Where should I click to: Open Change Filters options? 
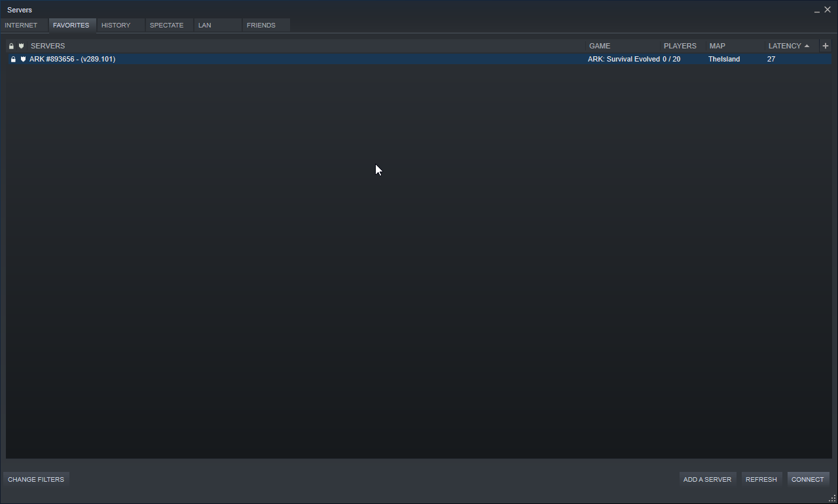[x=36, y=479]
